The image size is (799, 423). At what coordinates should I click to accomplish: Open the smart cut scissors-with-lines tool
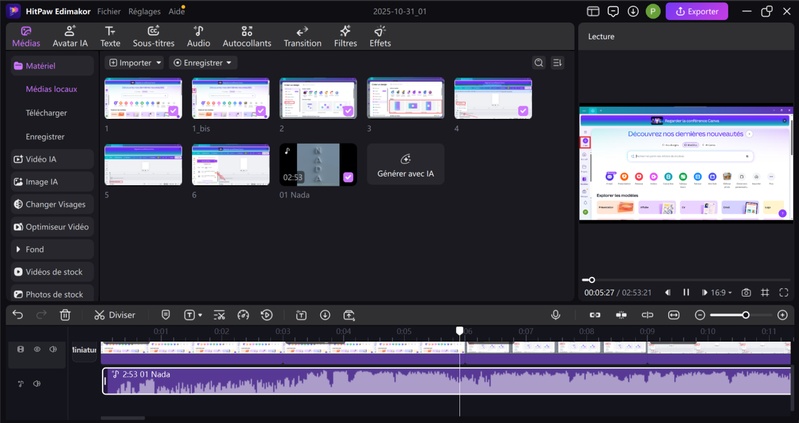[219, 315]
